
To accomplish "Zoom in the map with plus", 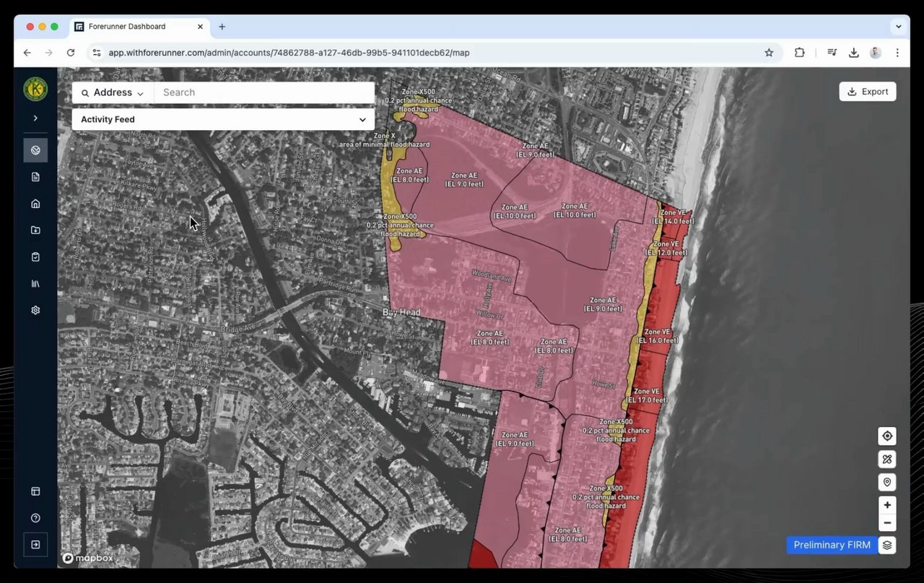I will pyautogui.click(x=887, y=505).
